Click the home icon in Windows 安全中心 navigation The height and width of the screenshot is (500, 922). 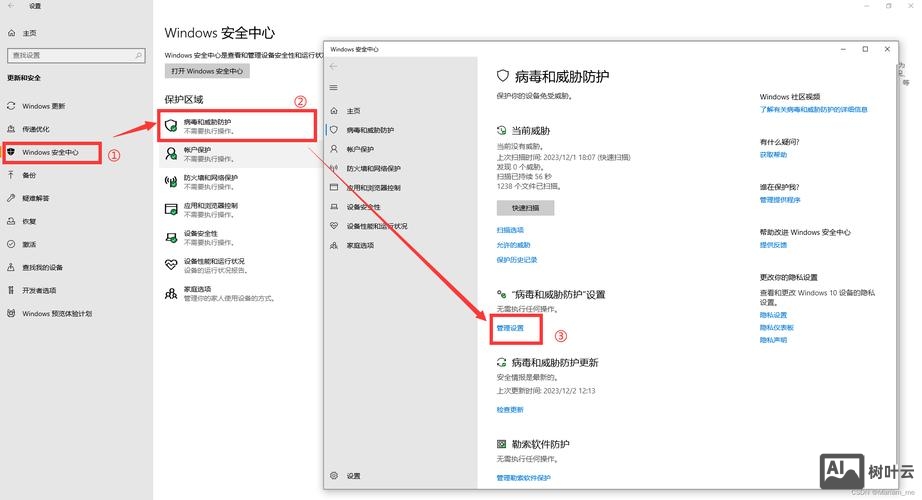pos(334,111)
